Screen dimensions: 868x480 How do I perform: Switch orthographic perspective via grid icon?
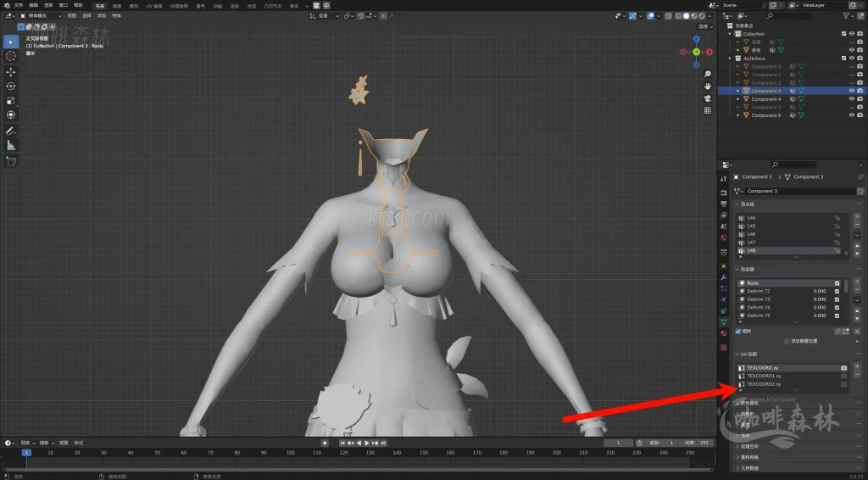click(708, 111)
